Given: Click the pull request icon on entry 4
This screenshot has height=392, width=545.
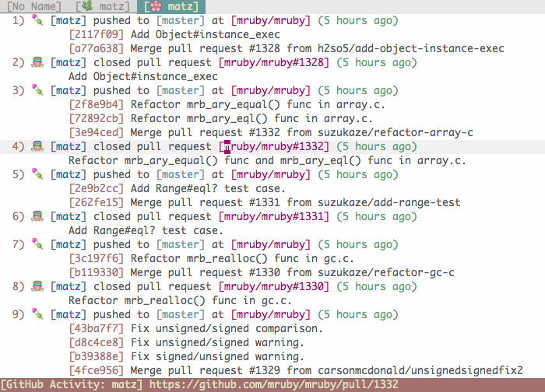Looking at the screenshot, I should pos(37,146).
